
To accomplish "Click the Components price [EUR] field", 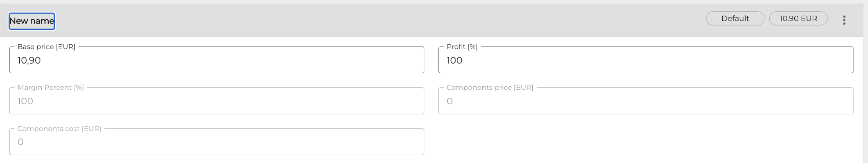I will pos(646,101).
